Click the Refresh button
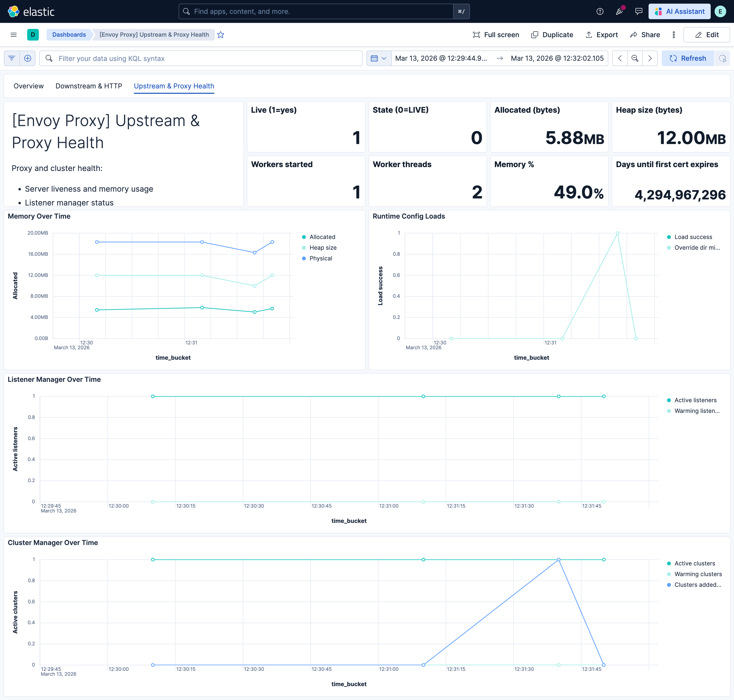Image resolution: width=734 pixels, height=700 pixels. (687, 58)
